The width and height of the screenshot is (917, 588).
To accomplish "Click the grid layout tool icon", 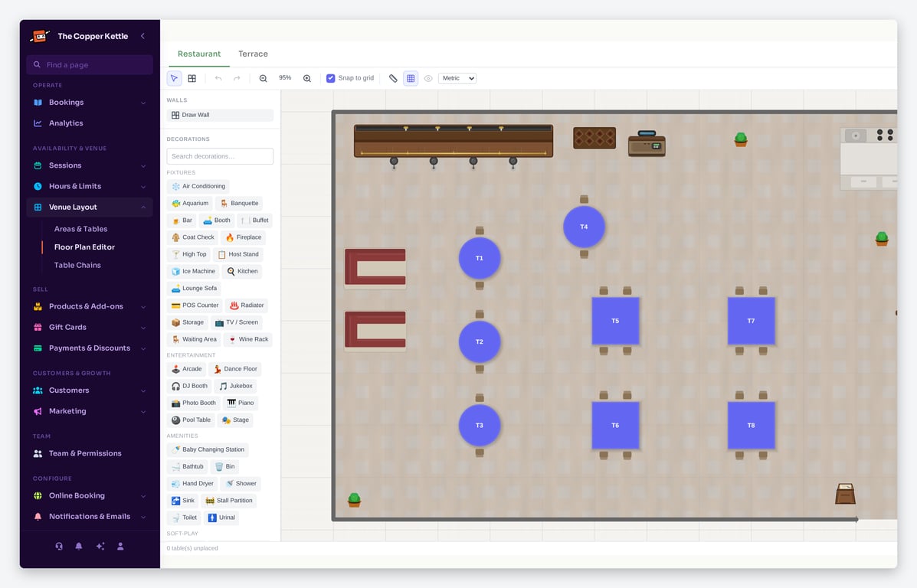I will tap(192, 78).
